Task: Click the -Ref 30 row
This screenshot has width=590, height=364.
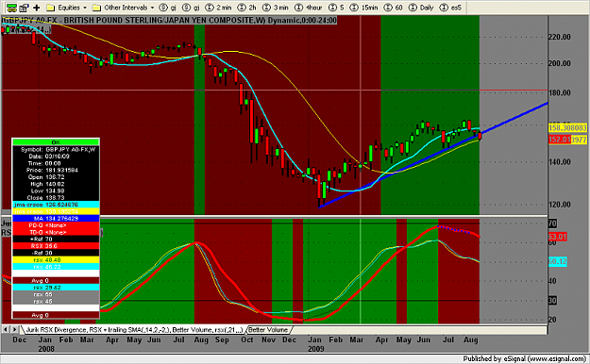Action: click(56, 253)
